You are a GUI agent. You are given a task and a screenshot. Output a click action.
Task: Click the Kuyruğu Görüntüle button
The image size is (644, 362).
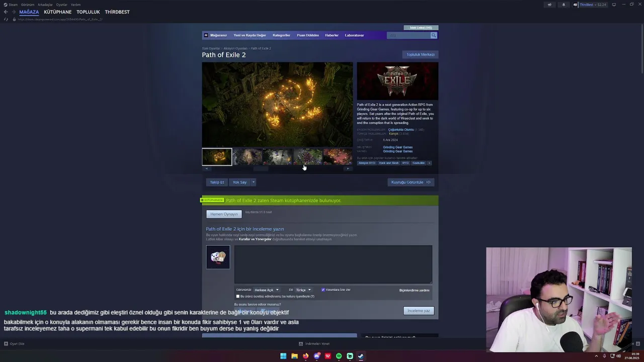pyautogui.click(x=411, y=183)
